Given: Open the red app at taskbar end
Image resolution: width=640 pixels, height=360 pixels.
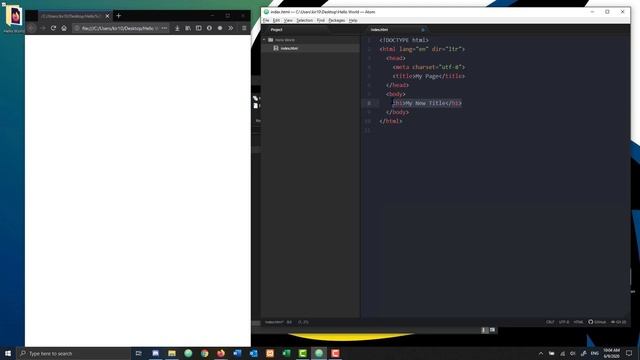Looking at the screenshot, I should pos(335,353).
